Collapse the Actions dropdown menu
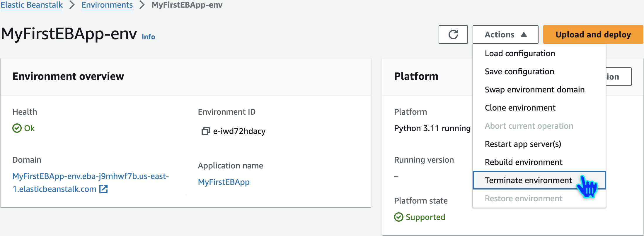Viewport: 644px width, 236px height. [x=505, y=35]
